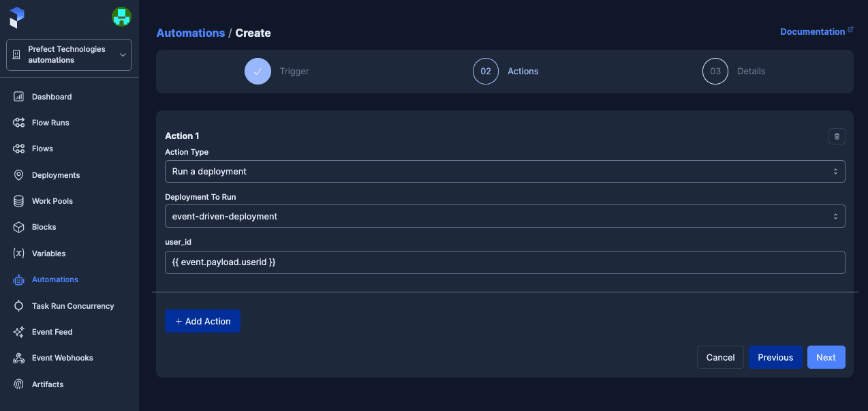This screenshot has width=868, height=411.
Task: Click the Prefect logo icon
Action: [x=17, y=18]
